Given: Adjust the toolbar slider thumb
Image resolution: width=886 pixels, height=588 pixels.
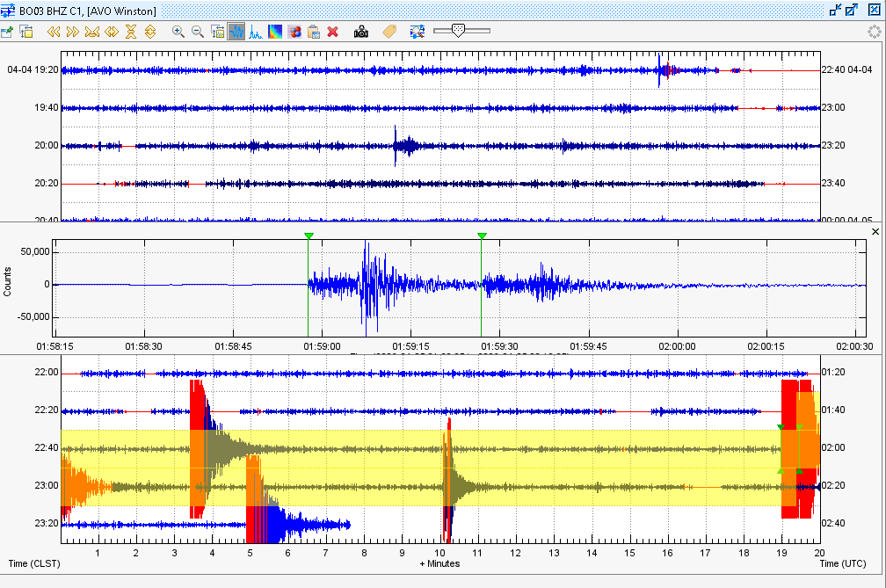Looking at the screenshot, I should pyautogui.click(x=458, y=31).
